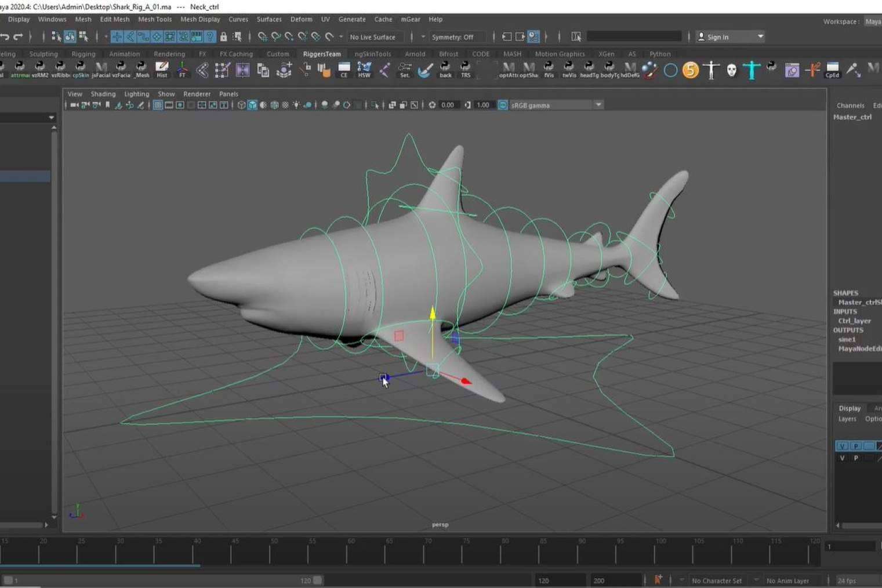Select the snap to grid icon
The width and height of the screenshot is (882, 588).
point(116,36)
